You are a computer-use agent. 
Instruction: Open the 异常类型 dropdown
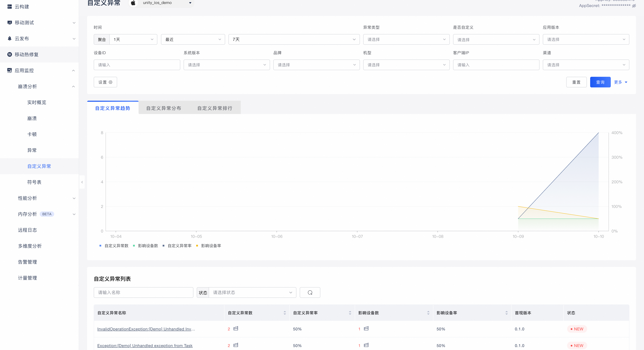coord(406,40)
